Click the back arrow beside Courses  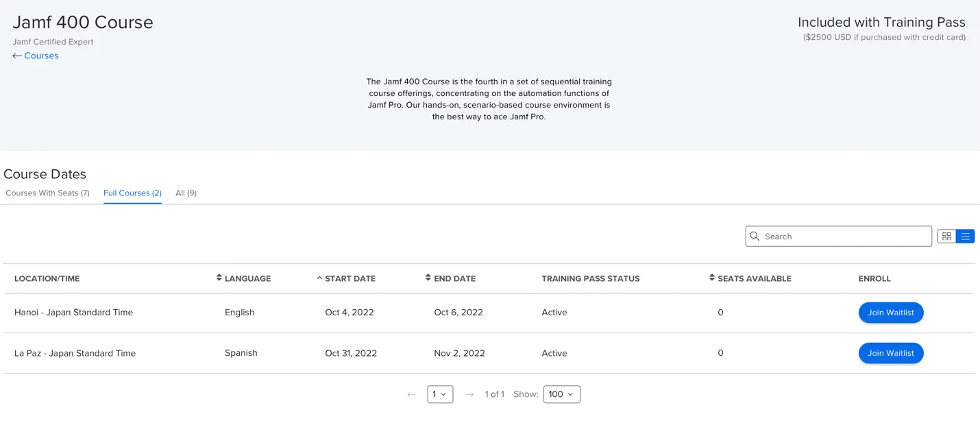[17, 56]
